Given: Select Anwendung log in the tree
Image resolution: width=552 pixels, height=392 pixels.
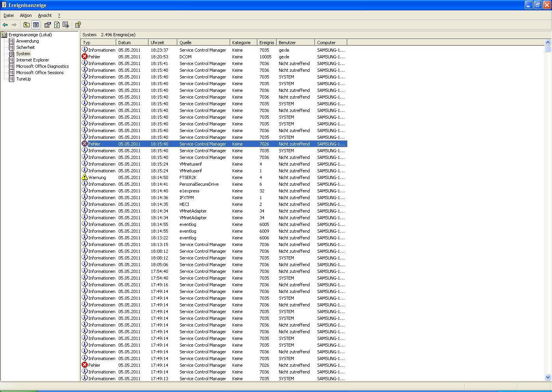Looking at the screenshot, I should (27, 41).
